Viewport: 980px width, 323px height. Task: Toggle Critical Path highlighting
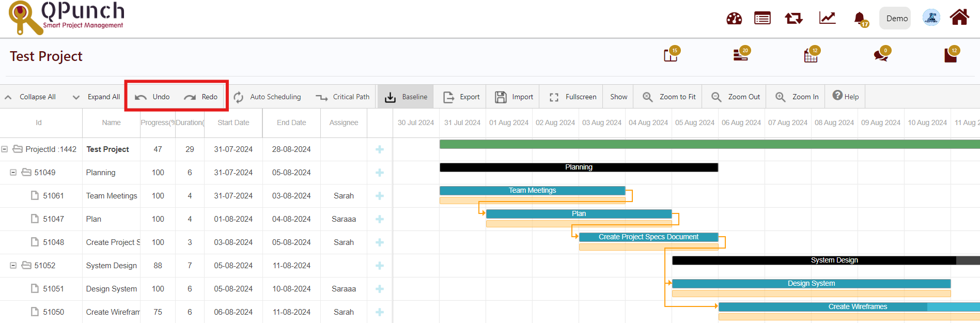(343, 97)
